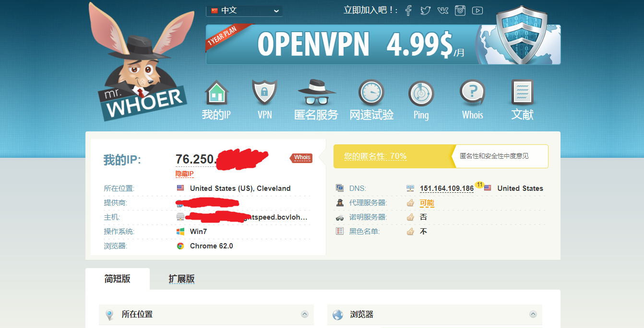The width and height of the screenshot is (644, 328).
Task: Click the 代理服务器 spy icon
Action: coord(340,203)
